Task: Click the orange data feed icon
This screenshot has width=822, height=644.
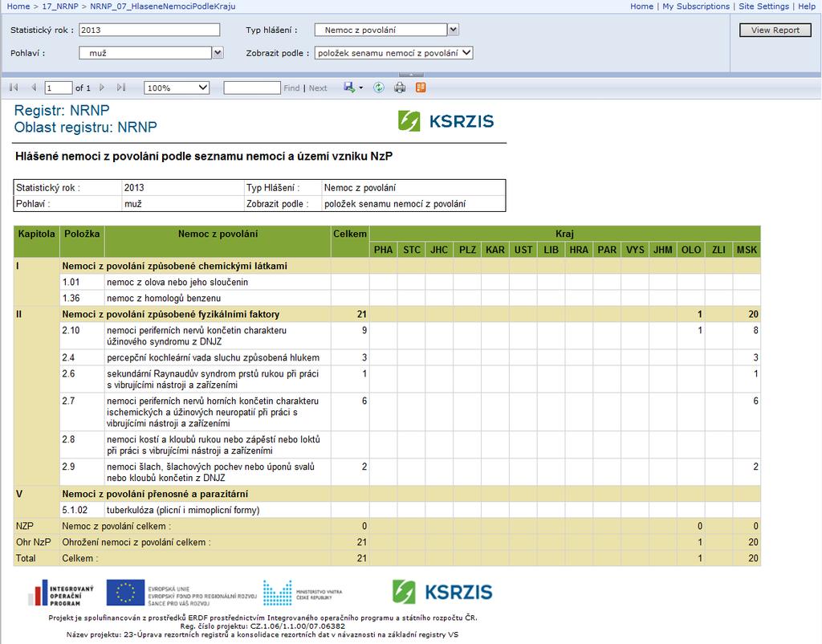Action: (421, 88)
